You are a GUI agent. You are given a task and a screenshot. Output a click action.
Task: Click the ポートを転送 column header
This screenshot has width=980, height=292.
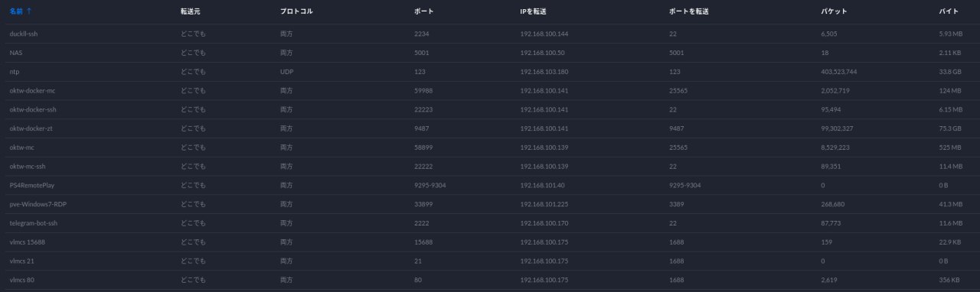pyautogui.click(x=689, y=11)
